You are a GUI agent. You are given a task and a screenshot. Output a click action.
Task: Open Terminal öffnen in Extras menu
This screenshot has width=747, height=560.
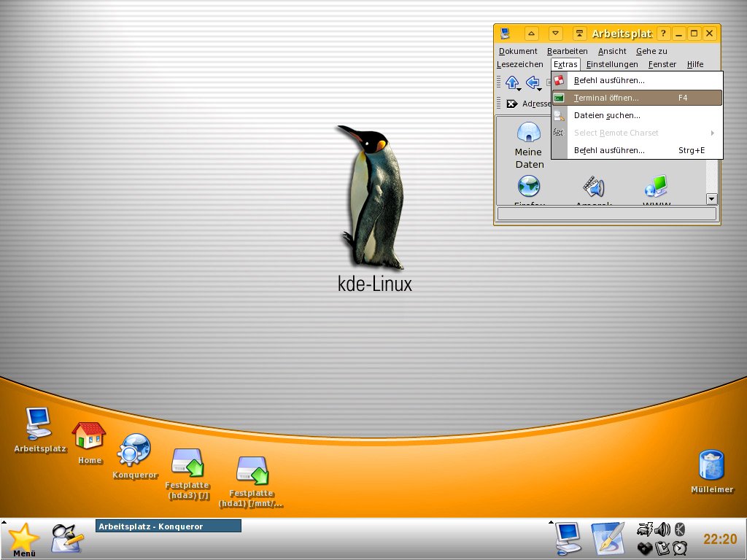click(637, 98)
